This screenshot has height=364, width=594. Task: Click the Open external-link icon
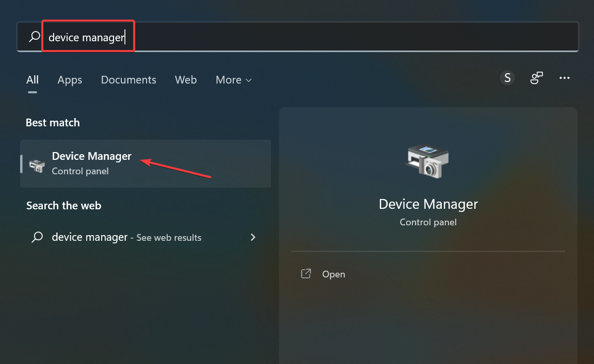(306, 274)
